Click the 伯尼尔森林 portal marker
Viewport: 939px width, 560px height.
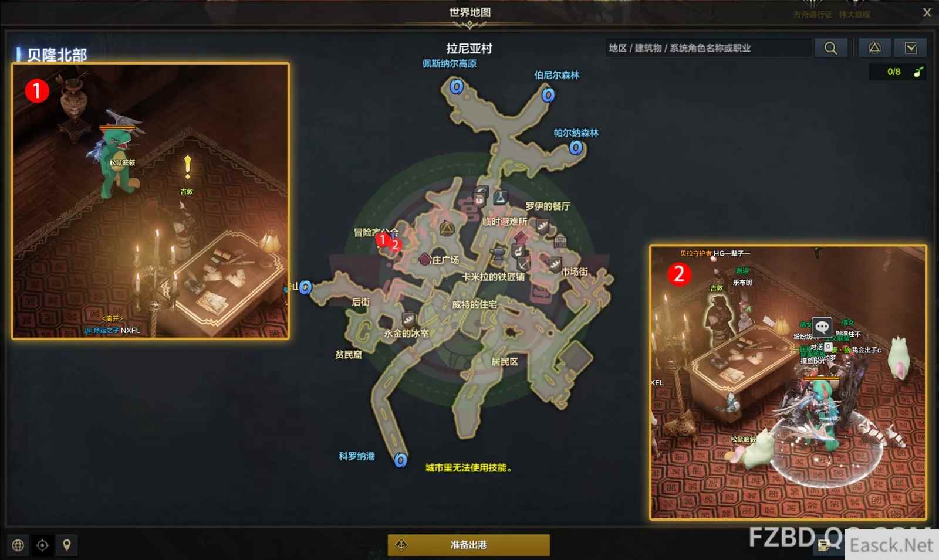548,94
